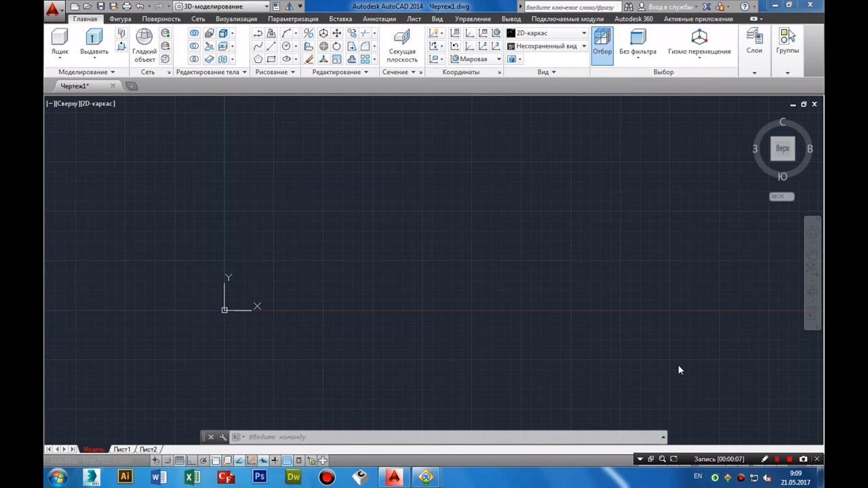868x488 pixels.
Task: Click the Группы (Groups) icon
Action: (x=787, y=41)
